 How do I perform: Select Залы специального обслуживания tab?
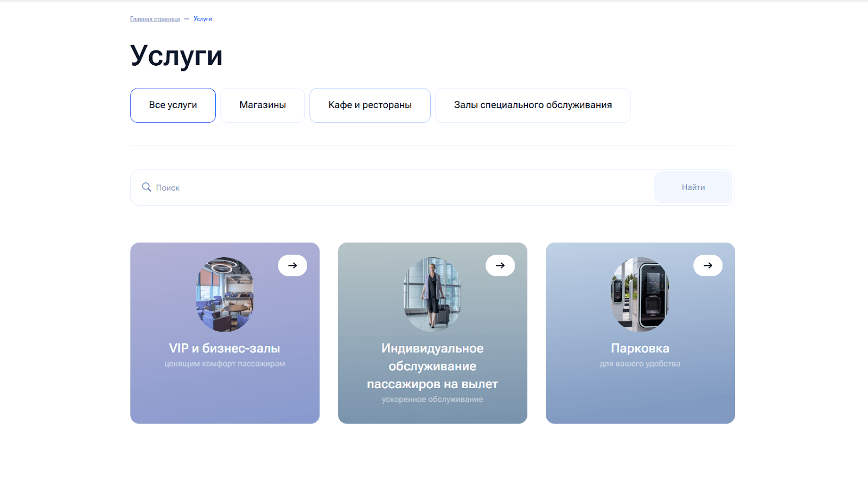tap(533, 105)
